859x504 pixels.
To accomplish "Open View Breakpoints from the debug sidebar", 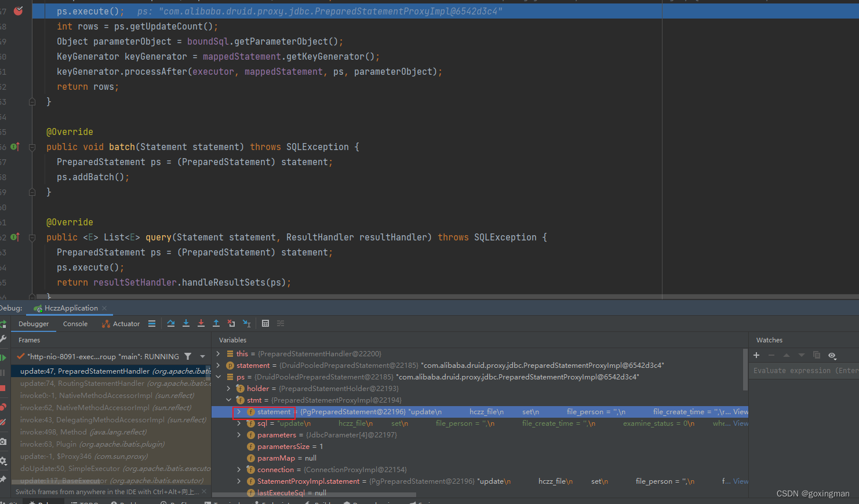I will point(3,407).
